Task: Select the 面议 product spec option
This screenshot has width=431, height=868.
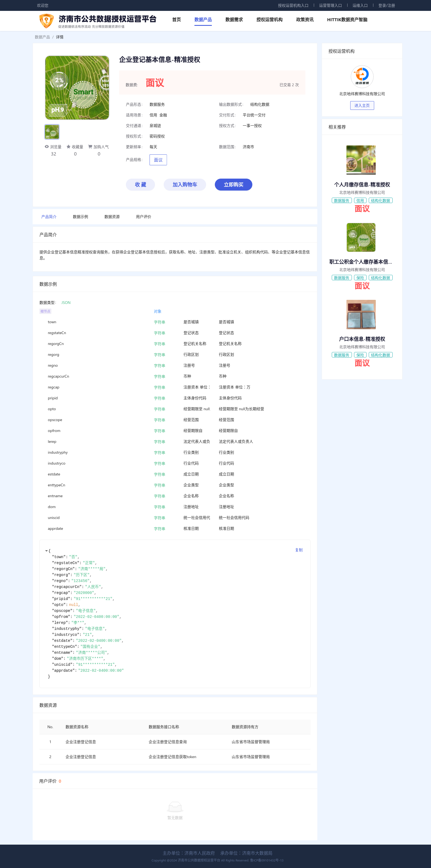Action: [x=158, y=160]
